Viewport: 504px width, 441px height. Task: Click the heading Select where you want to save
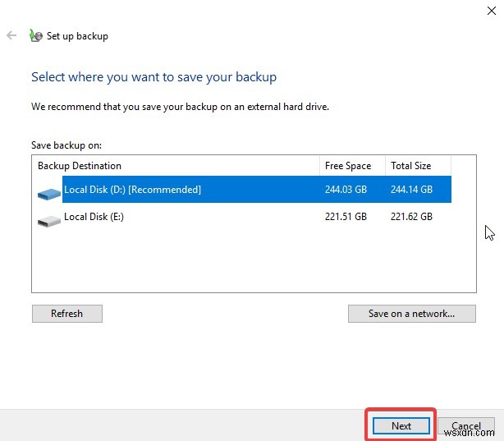point(153,77)
